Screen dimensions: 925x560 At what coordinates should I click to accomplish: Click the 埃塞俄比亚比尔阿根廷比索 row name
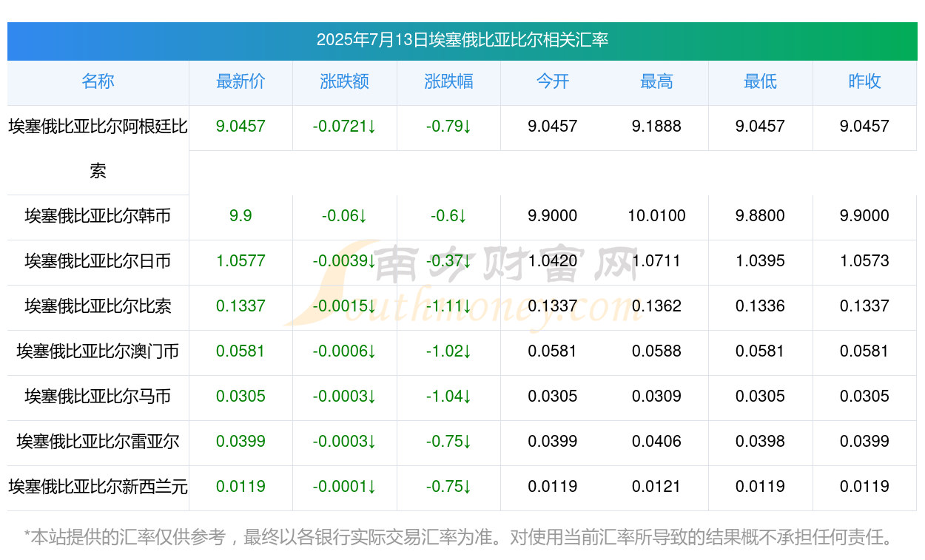(98, 149)
